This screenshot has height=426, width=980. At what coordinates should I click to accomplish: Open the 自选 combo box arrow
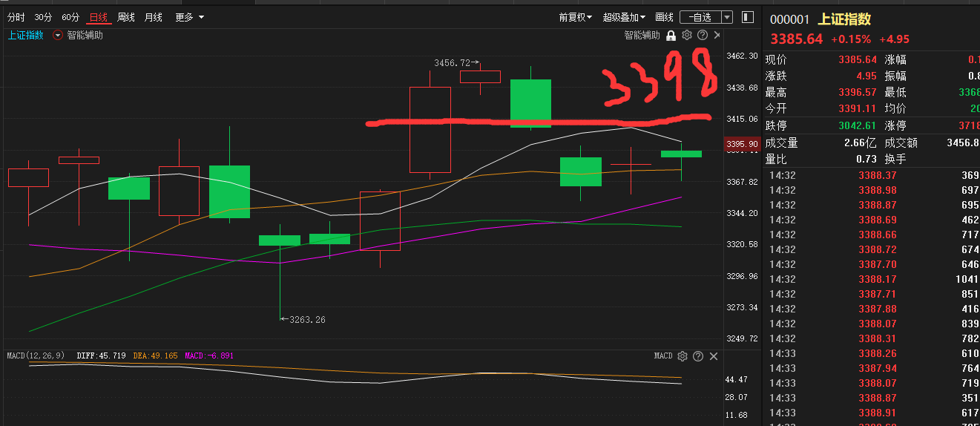(x=726, y=17)
